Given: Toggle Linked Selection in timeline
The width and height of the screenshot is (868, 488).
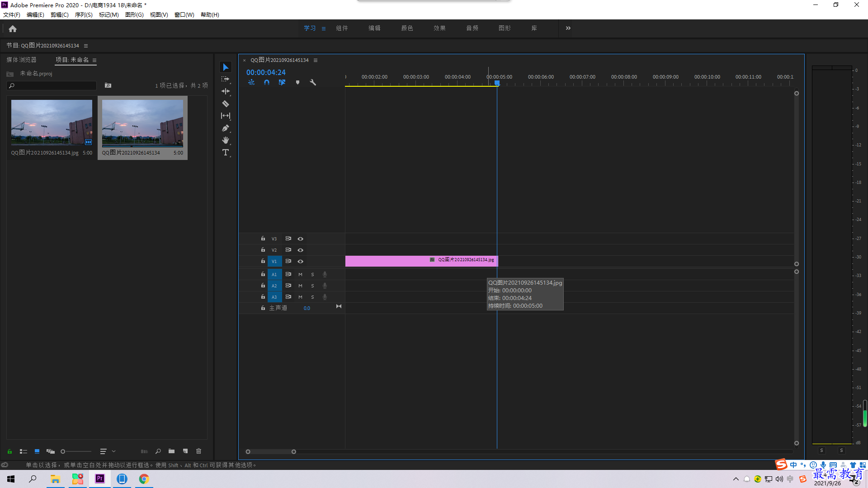Looking at the screenshot, I should tap(282, 82).
